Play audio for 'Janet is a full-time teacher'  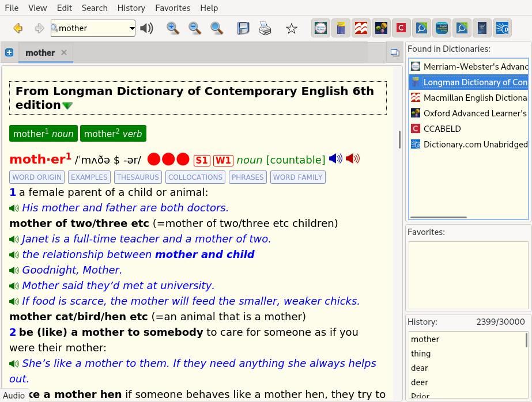(14, 240)
